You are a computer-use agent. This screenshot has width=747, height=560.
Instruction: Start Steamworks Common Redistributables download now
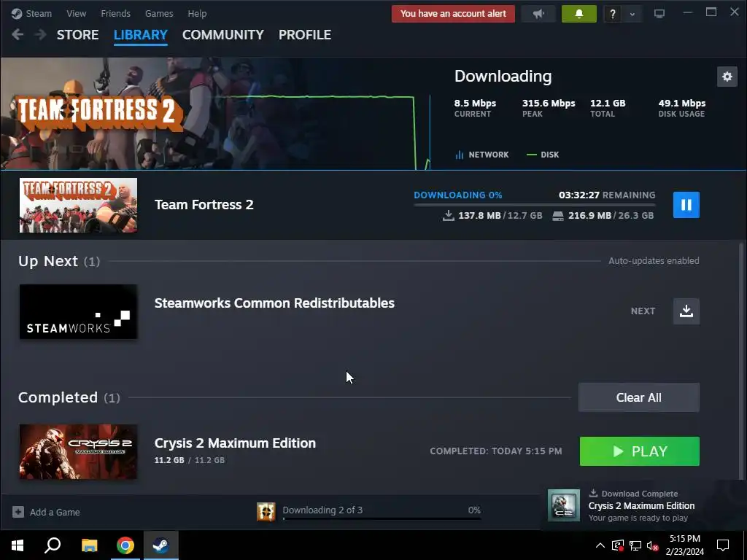coord(686,311)
